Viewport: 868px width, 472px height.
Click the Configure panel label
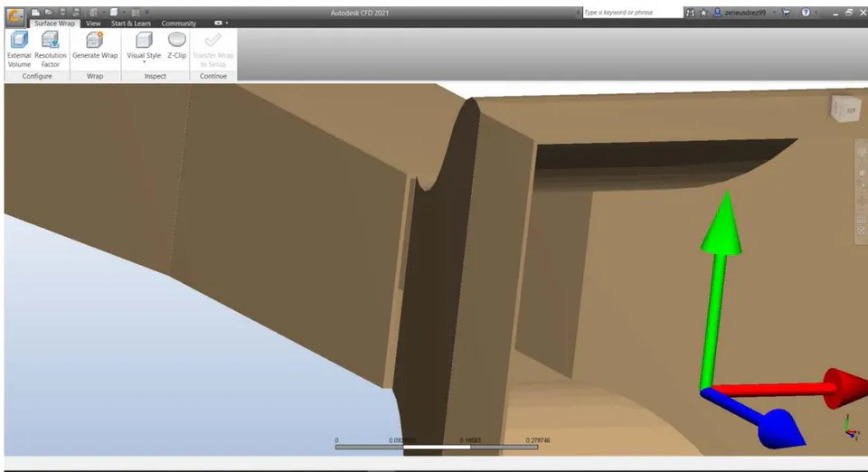[37, 76]
